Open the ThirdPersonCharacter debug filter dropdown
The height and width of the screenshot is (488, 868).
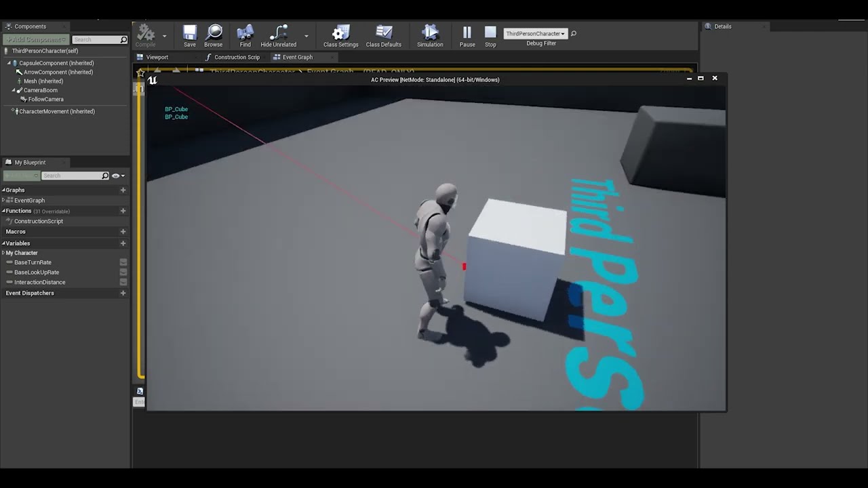535,33
